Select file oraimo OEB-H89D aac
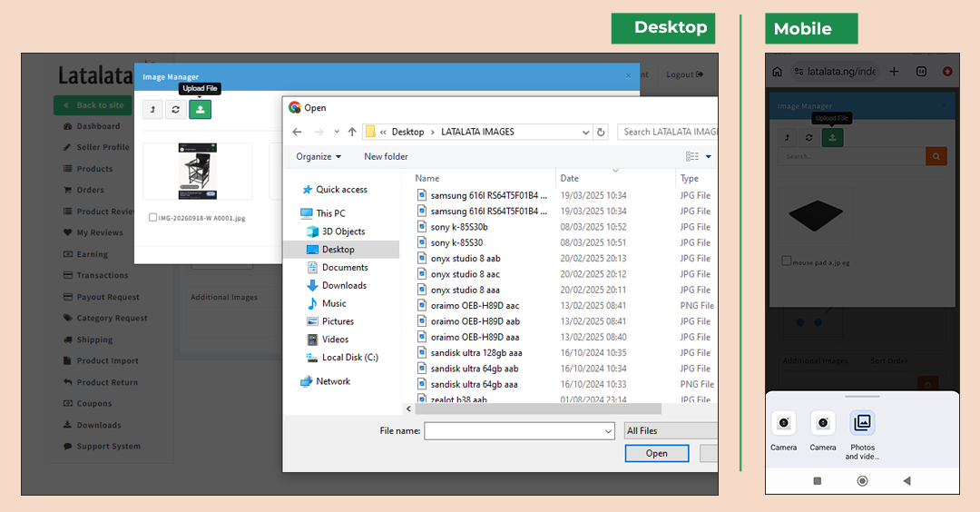Image resolution: width=980 pixels, height=512 pixels. point(475,306)
